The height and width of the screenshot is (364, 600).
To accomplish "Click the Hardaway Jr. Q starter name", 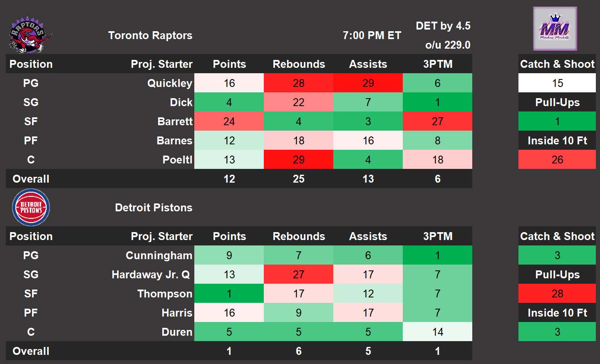I will [x=151, y=275].
